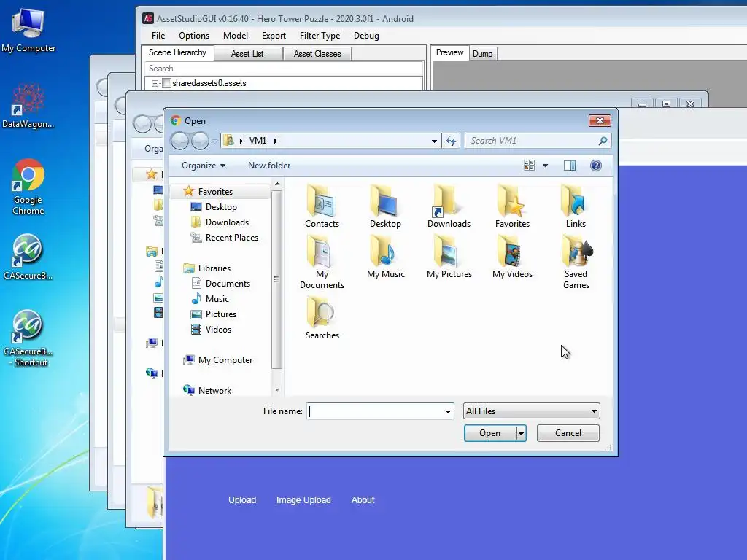Select Recent Places in navigation pane
The width and height of the screenshot is (747, 560).
point(231,237)
